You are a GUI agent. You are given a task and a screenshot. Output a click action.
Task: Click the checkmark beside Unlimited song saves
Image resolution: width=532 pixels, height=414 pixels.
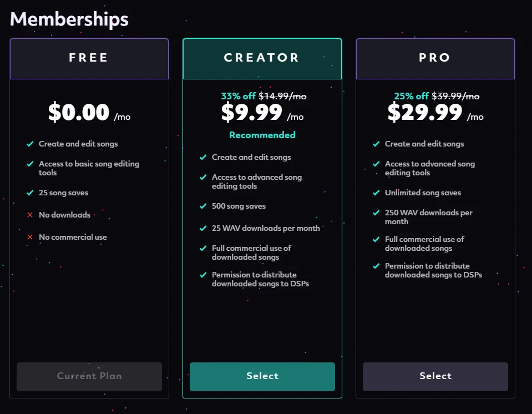[x=376, y=193]
